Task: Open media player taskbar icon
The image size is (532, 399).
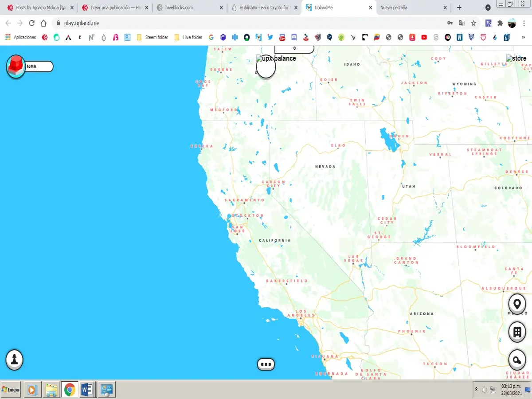Action: click(32, 390)
